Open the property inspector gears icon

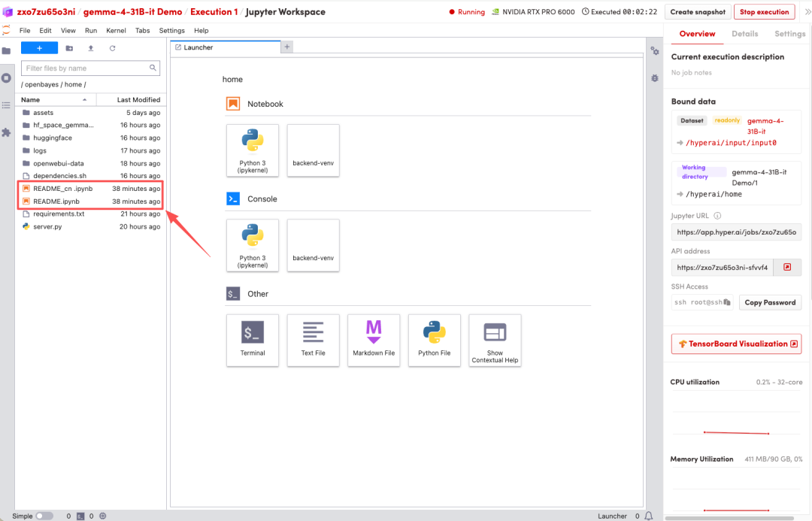click(654, 50)
